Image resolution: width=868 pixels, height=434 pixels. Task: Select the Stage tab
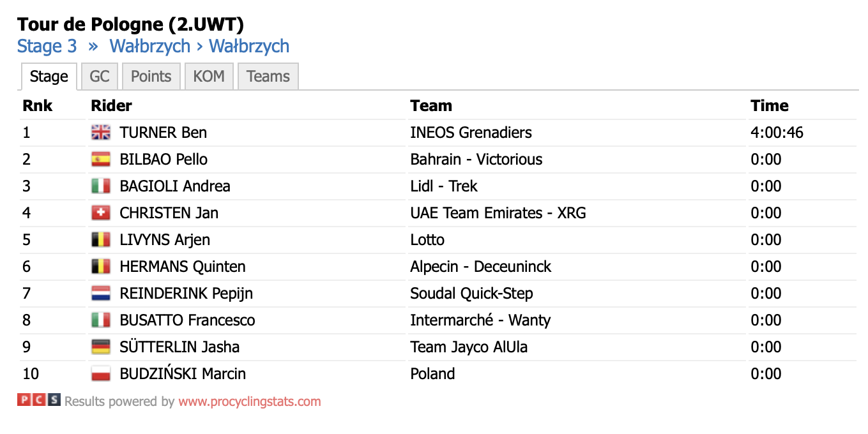click(49, 77)
